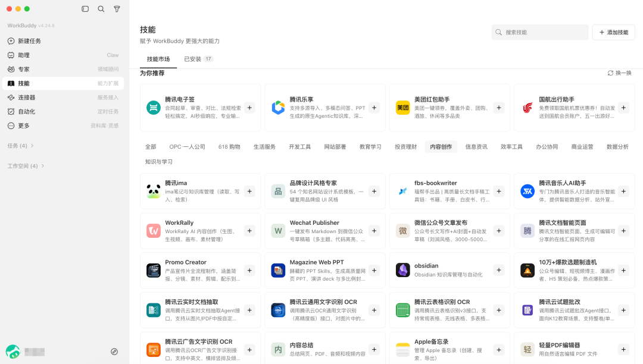Select the 全部 category filter
643x364 pixels.
click(x=151, y=146)
